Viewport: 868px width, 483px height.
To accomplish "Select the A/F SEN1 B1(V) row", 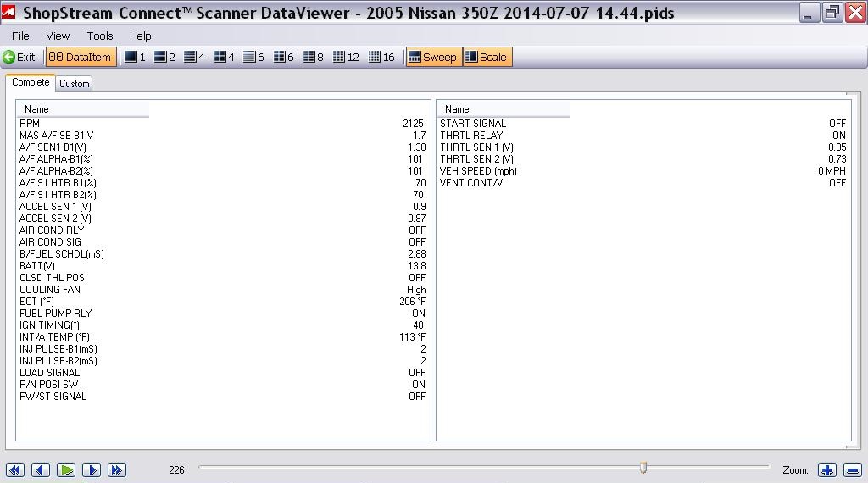I will click(x=223, y=147).
